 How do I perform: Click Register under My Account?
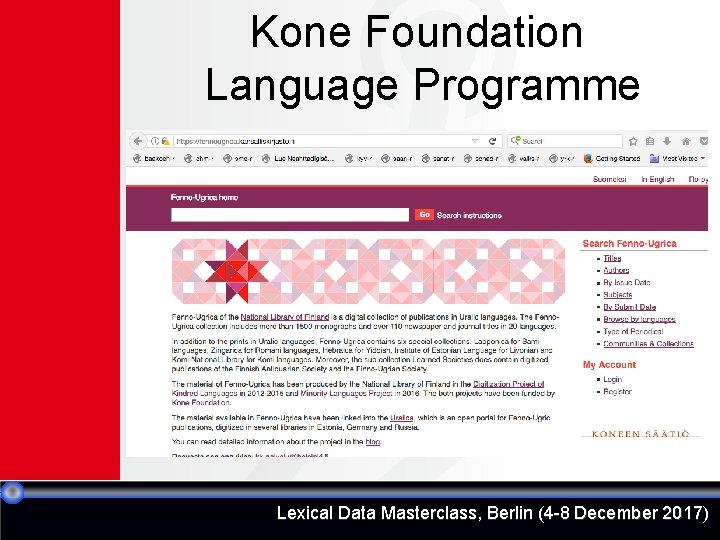click(618, 392)
